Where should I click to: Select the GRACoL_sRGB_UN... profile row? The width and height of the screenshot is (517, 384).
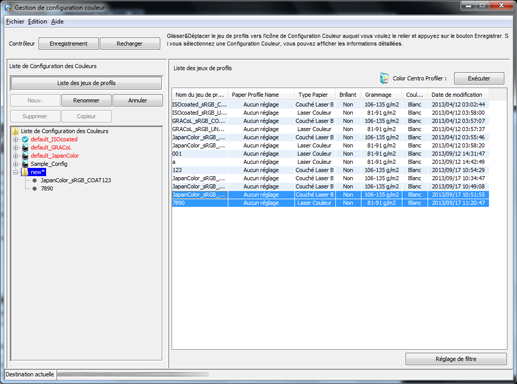click(330, 129)
